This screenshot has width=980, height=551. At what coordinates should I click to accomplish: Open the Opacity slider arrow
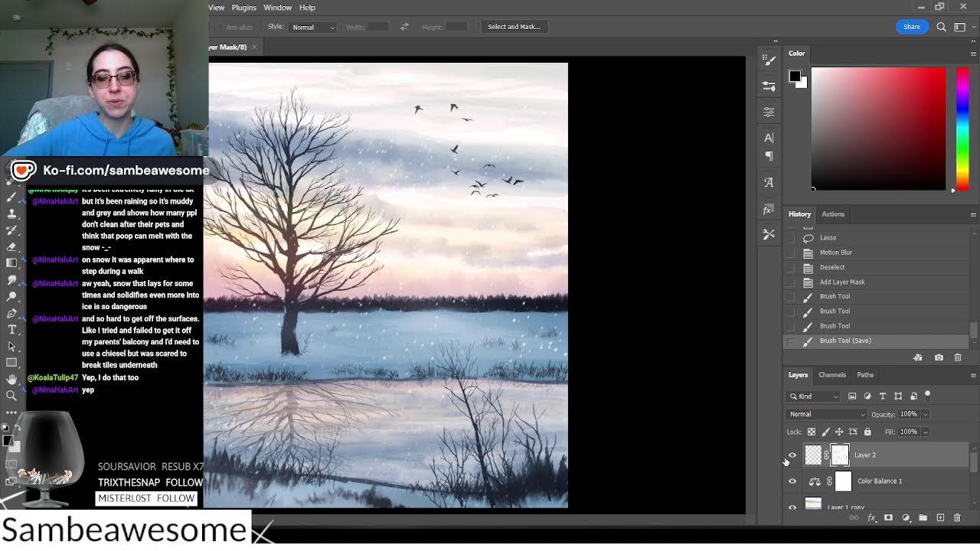925,414
